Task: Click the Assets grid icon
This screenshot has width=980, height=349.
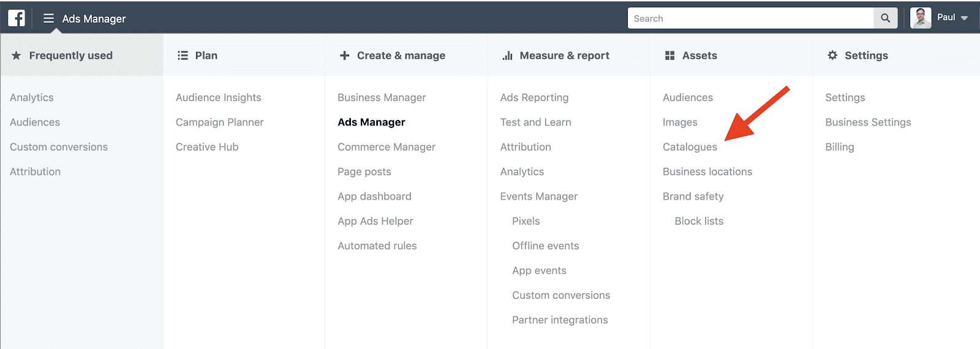Action: [669, 55]
